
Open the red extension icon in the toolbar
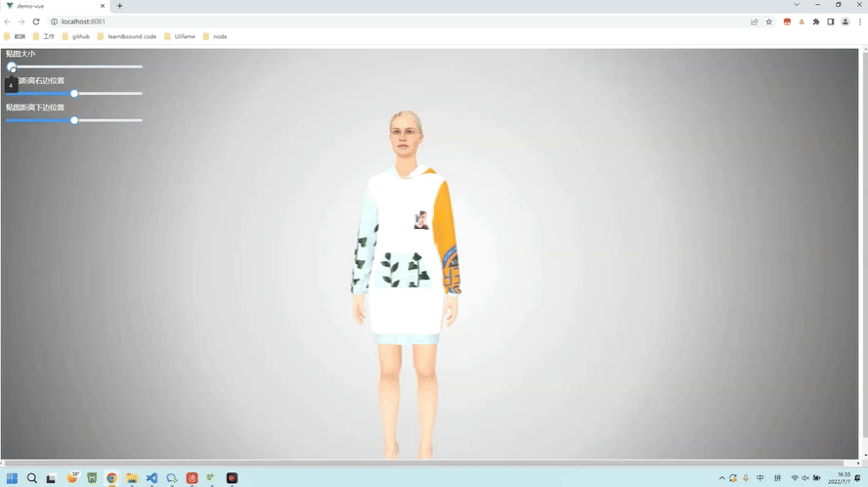tap(787, 22)
